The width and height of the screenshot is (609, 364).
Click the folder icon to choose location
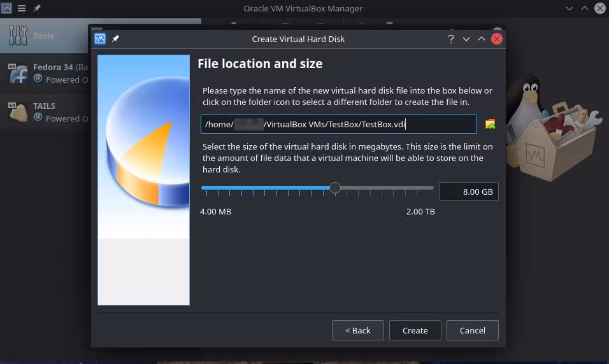[490, 124]
